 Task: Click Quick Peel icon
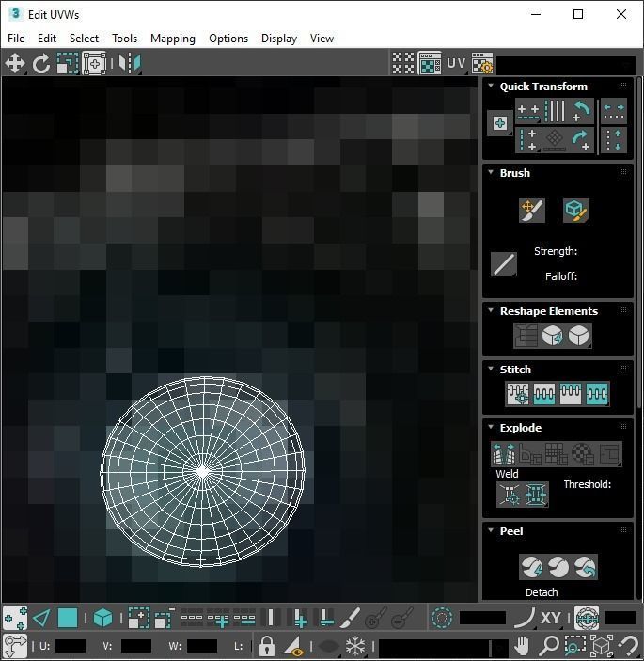coord(532,567)
